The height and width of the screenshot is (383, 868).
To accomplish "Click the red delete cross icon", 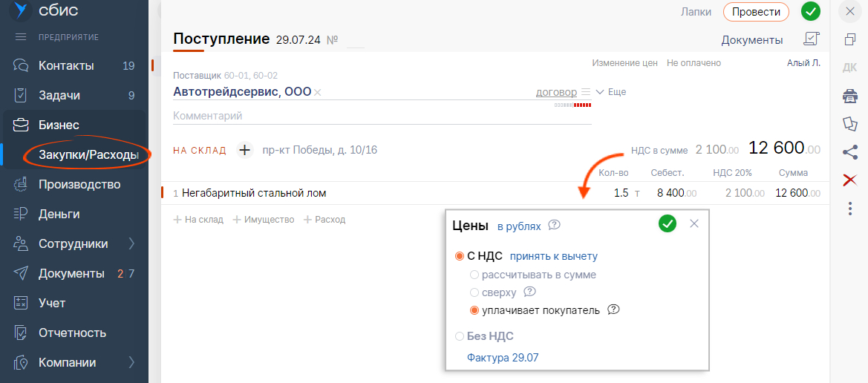I will [850, 180].
